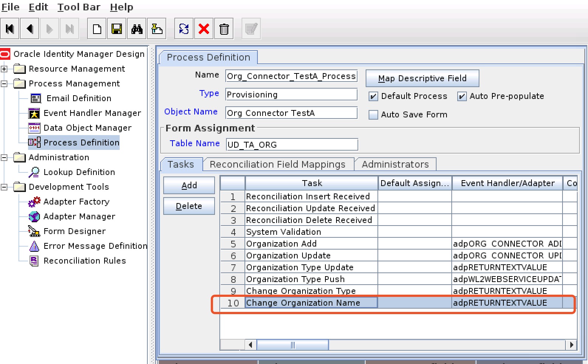Create new record page icon
Screen dimensions: 588x364
(97, 29)
